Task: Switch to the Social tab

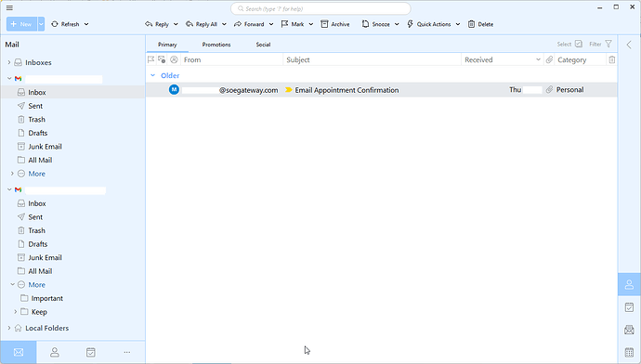Action: 263,45
